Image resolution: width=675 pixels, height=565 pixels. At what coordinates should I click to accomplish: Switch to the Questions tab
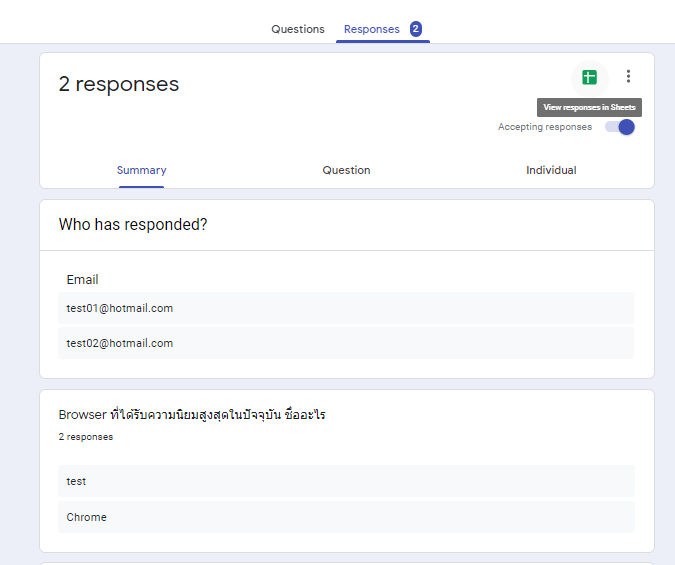pos(298,29)
